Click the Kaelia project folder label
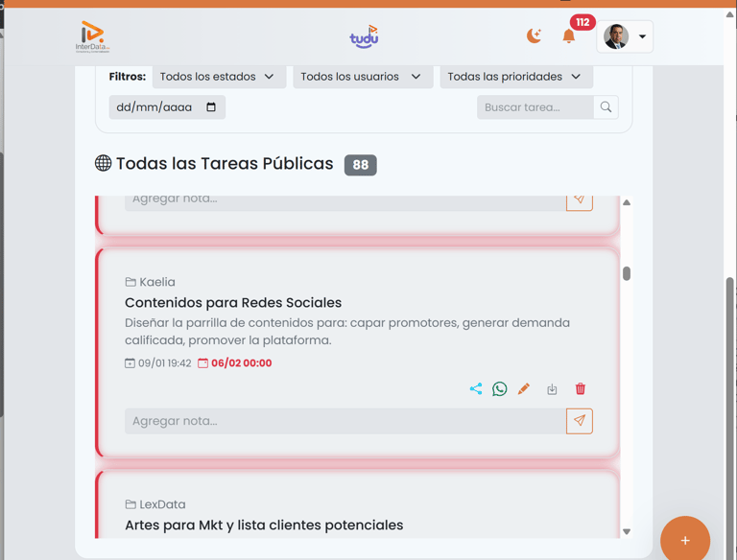This screenshot has height=560, width=737. click(150, 282)
